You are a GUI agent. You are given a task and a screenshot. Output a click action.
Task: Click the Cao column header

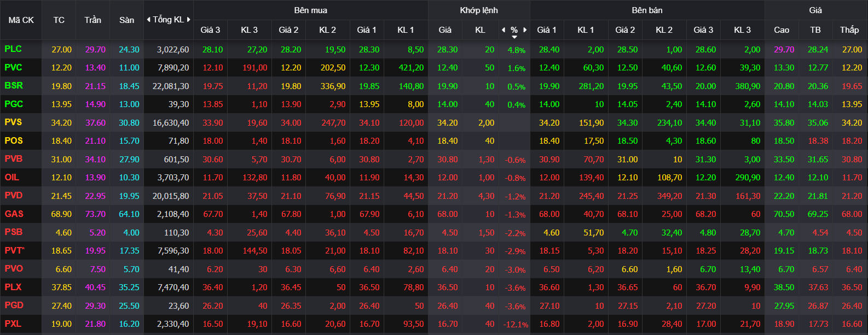[782, 30]
